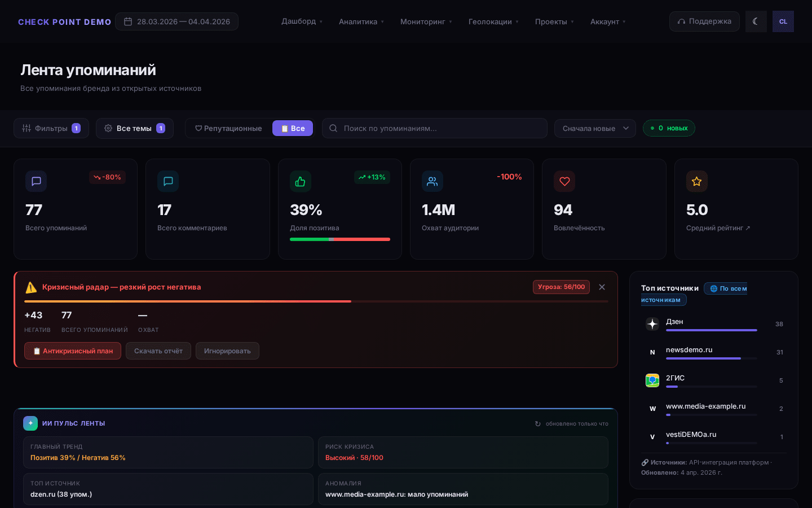812x508 pixels.
Task: Click the 2ГИС source logo
Action: tap(652, 380)
